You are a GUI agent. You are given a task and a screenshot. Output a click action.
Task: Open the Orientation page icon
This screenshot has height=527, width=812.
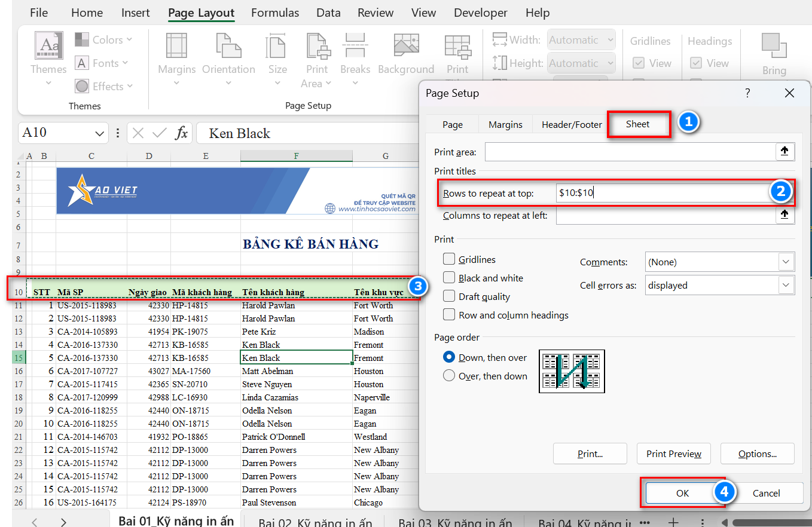(228, 46)
